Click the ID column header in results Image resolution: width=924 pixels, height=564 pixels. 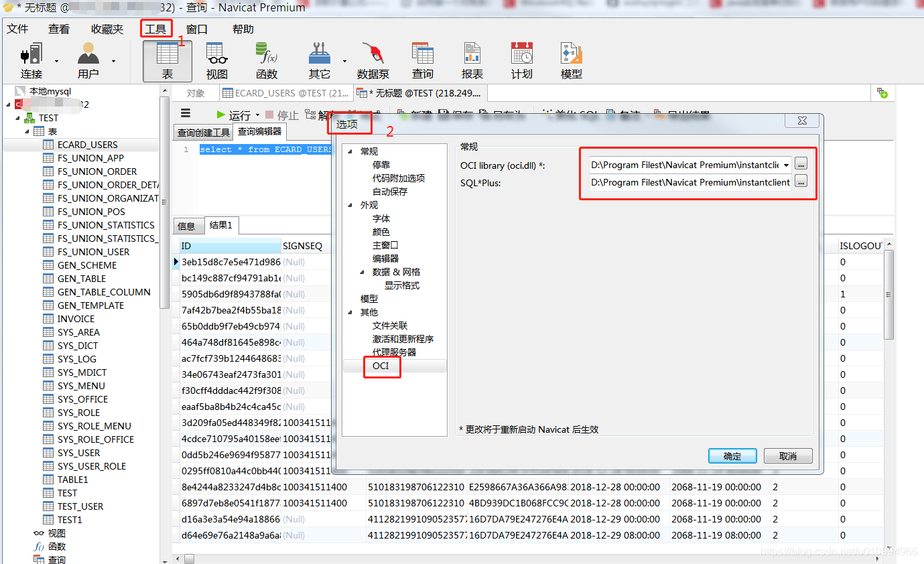click(x=230, y=246)
